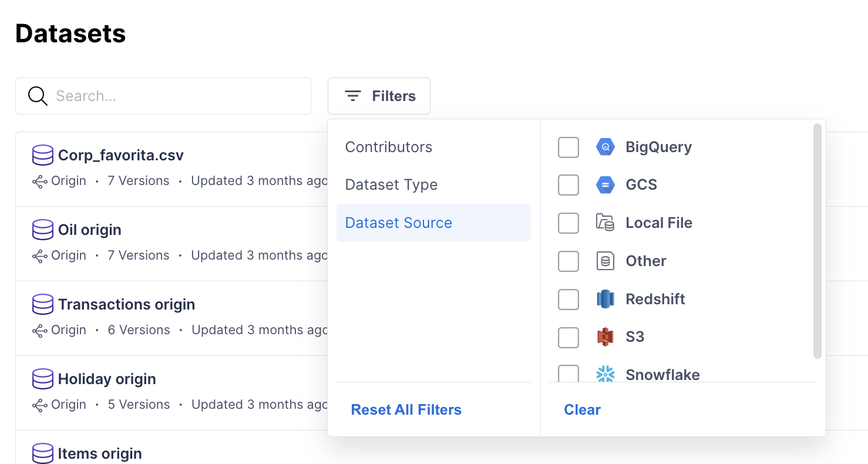The height and width of the screenshot is (464, 868).
Task: Click Reset All Filters
Action: (406, 410)
